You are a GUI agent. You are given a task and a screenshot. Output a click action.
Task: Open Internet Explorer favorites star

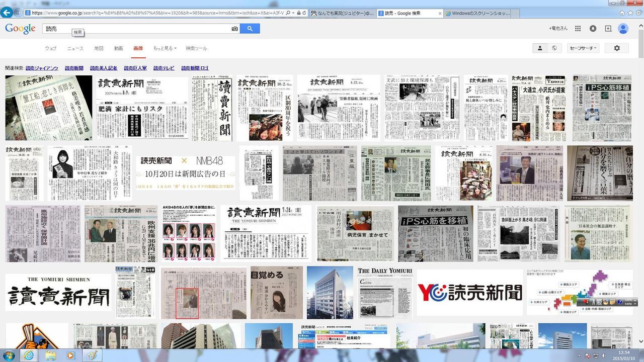(x=630, y=13)
